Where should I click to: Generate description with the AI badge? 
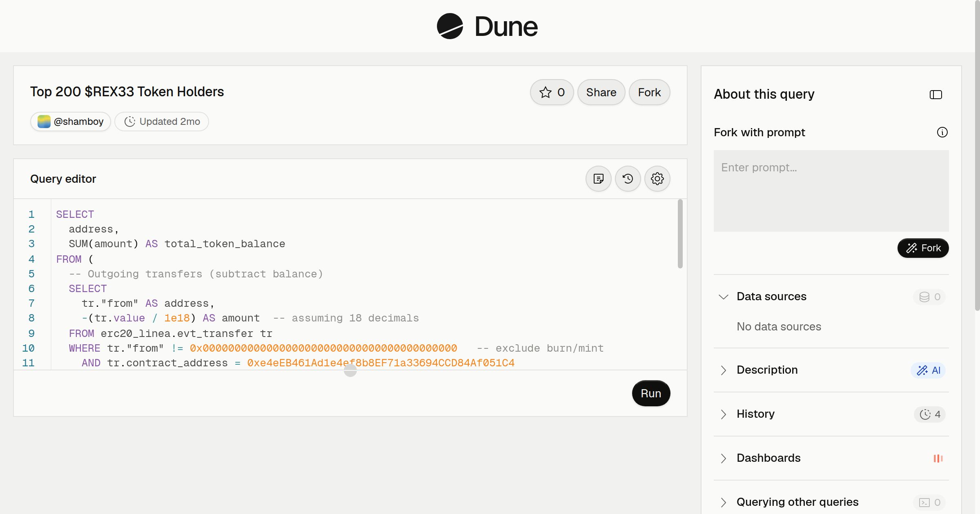929,370
